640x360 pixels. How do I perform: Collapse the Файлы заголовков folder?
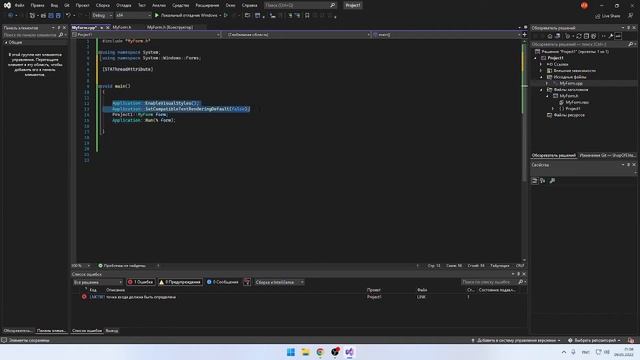[541, 90]
